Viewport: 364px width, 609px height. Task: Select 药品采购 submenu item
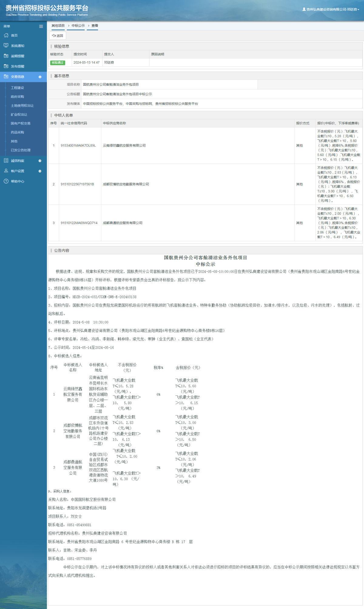point(17,132)
